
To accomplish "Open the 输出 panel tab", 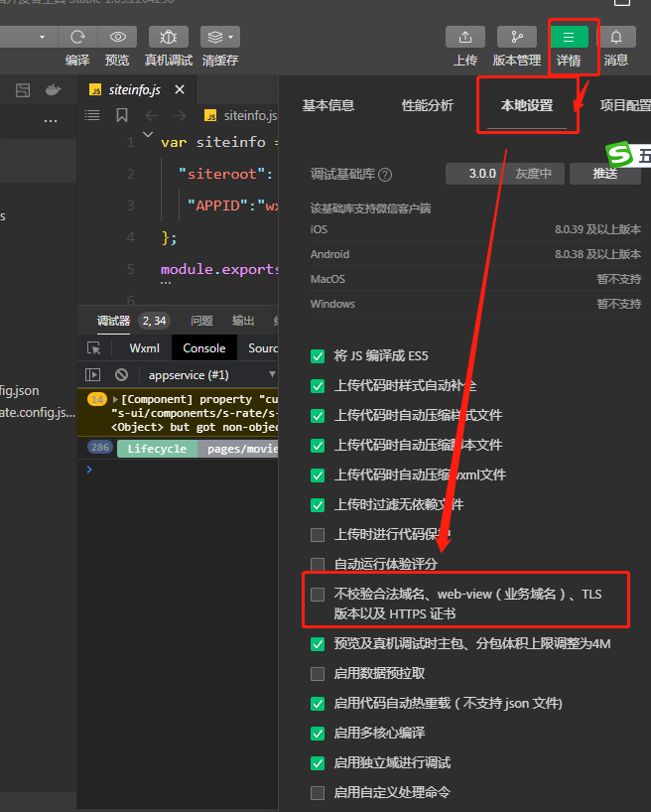I will click(243, 321).
